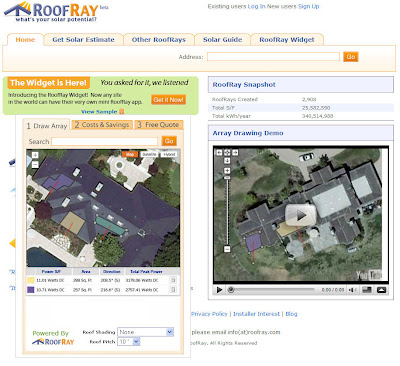Open the Roof Shading dropdown

(x=145, y=332)
